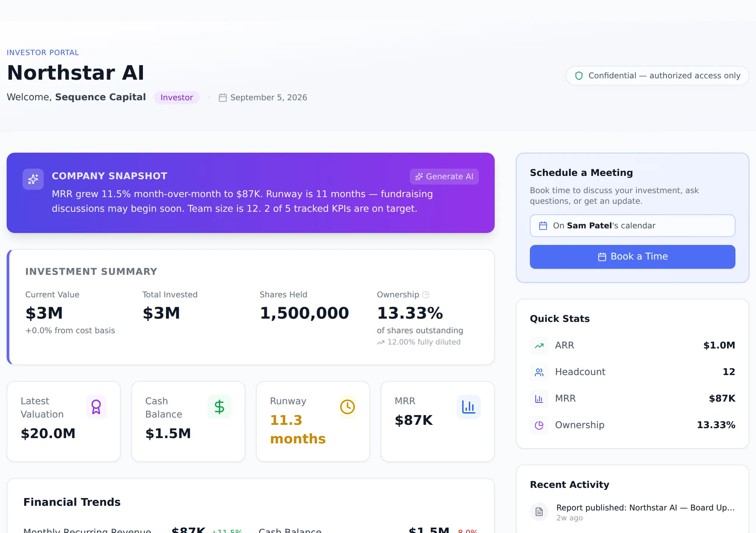The image size is (756, 533).
Task: Click the 13.33% value in Quick Stats
Action: click(716, 425)
